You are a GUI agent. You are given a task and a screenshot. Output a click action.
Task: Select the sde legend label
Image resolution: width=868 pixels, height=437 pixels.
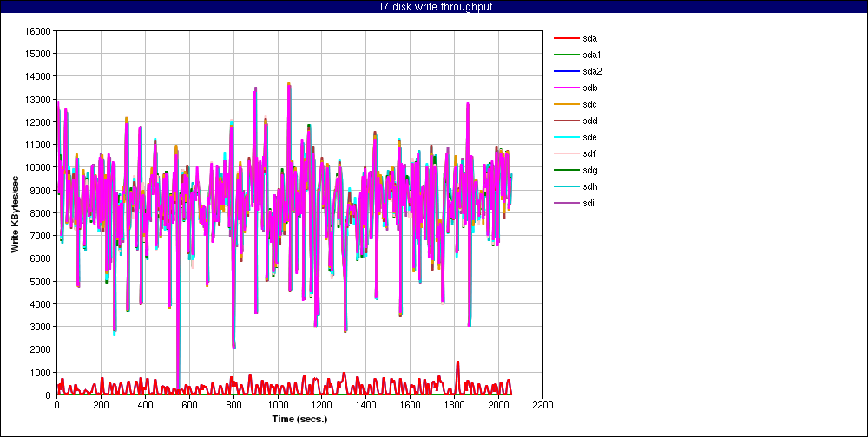tap(589, 137)
